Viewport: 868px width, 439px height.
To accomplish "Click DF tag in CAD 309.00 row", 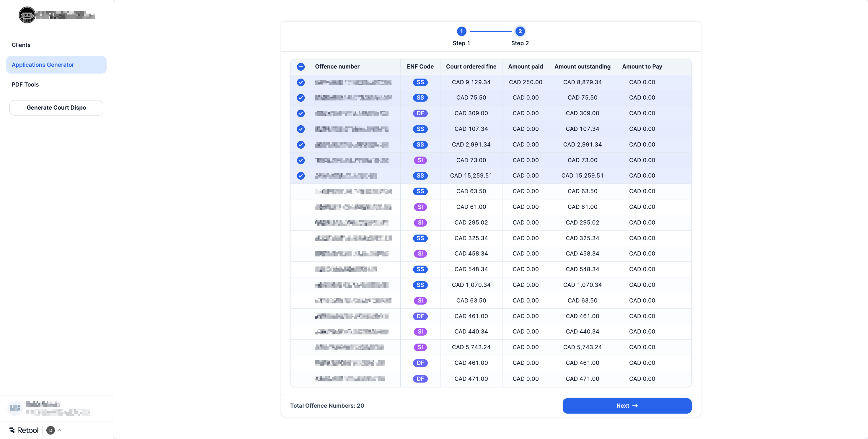I will [420, 113].
